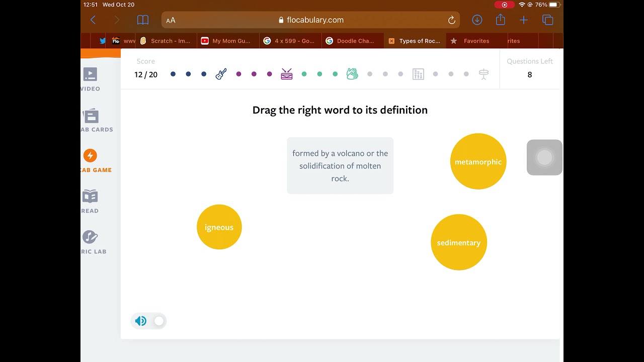Click the molten rock definition box
This screenshot has height=362, width=644.
click(340, 165)
